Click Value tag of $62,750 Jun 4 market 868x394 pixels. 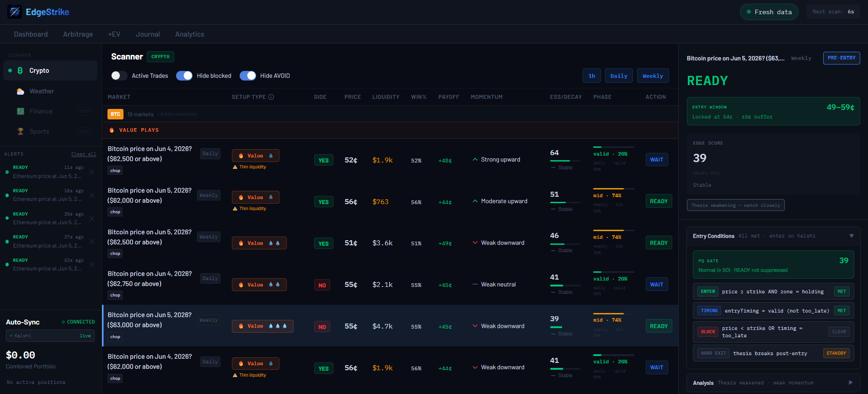[x=259, y=285]
